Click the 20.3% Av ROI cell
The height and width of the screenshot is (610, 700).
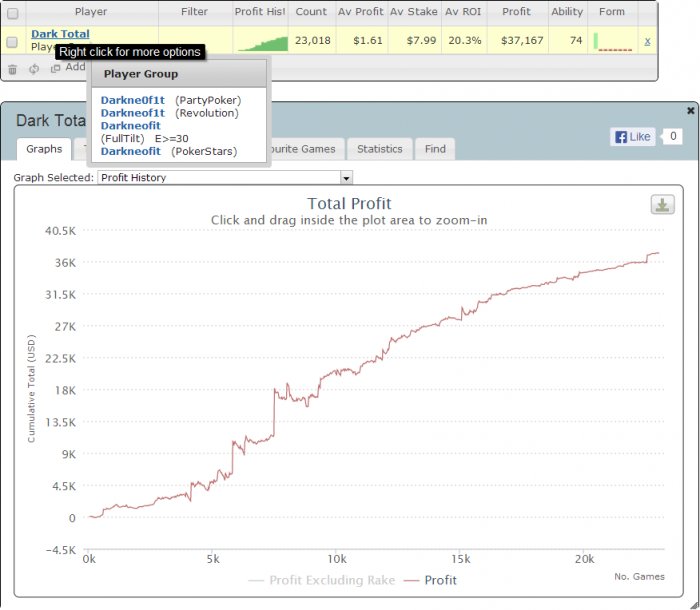(465, 41)
